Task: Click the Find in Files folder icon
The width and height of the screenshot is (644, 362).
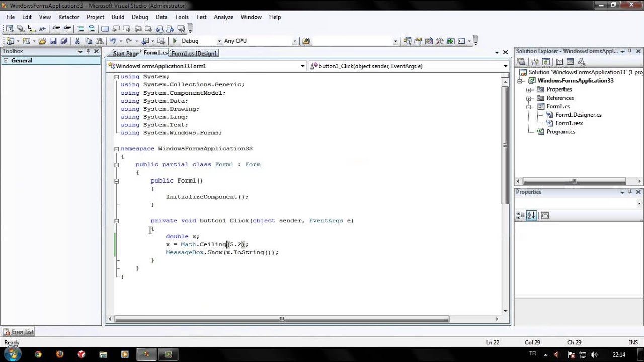Action: 306,41
